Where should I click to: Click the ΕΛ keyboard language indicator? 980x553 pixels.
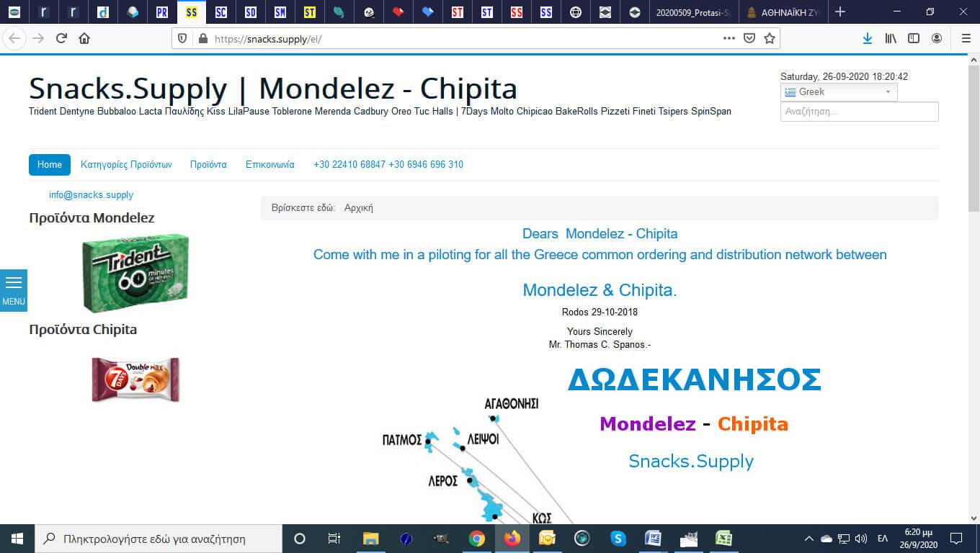pos(882,539)
